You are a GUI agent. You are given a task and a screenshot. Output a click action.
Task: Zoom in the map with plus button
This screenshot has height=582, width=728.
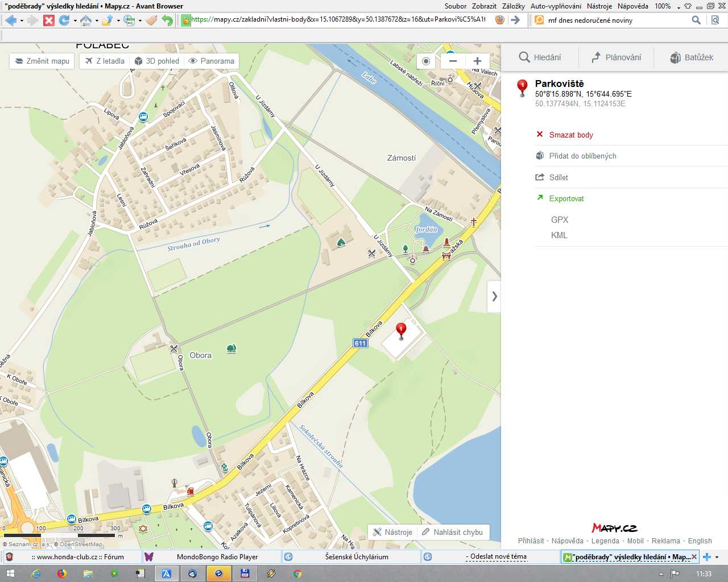pyautogui.click(x=477, y=61)
